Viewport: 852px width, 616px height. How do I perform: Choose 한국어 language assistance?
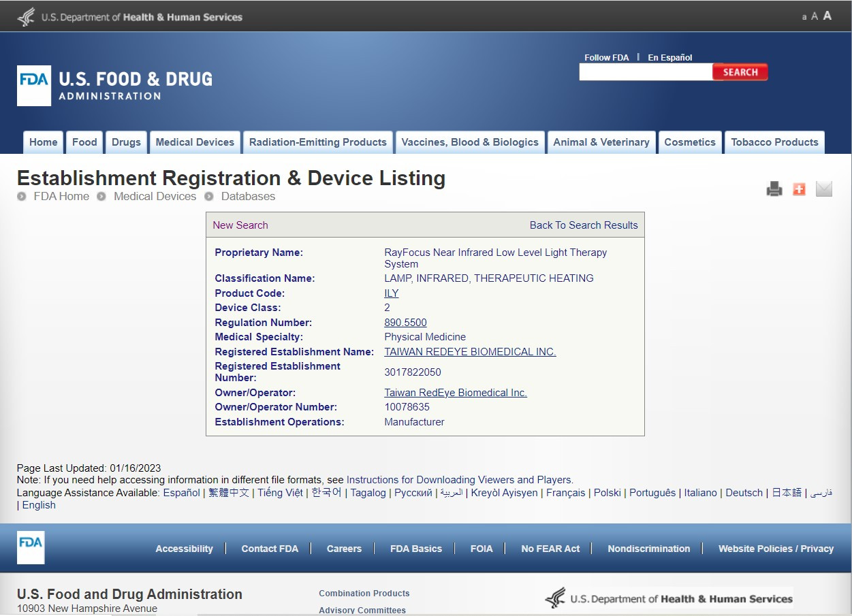(326, 493)
